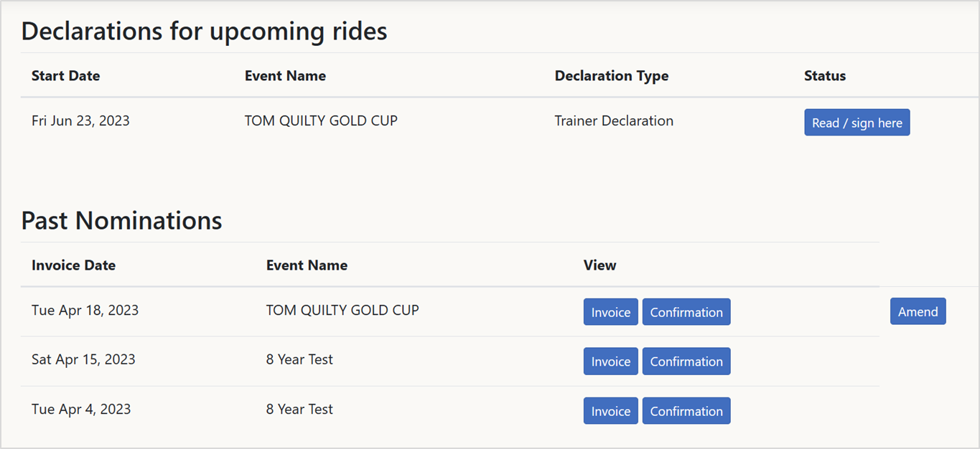View Confirmation for the Sat Apr 15 nomination
The width and height of the screenshot is (980, 449).
[686, 361]
